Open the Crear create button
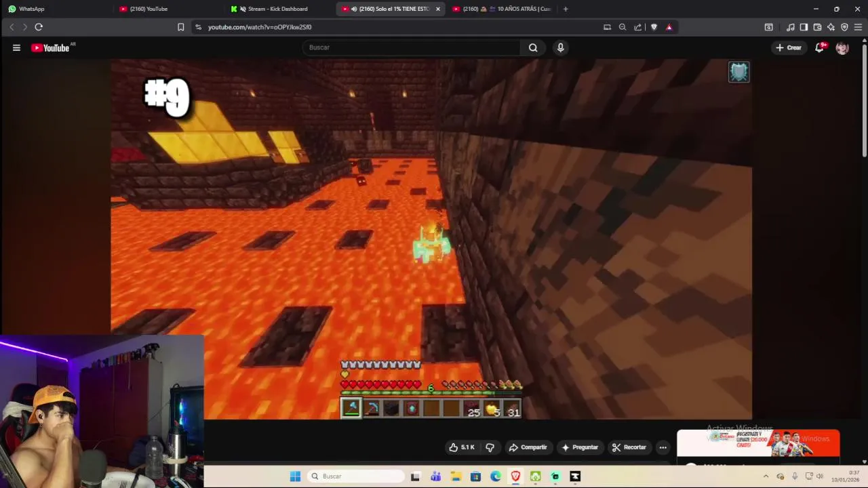 click(x=789, y=47)
